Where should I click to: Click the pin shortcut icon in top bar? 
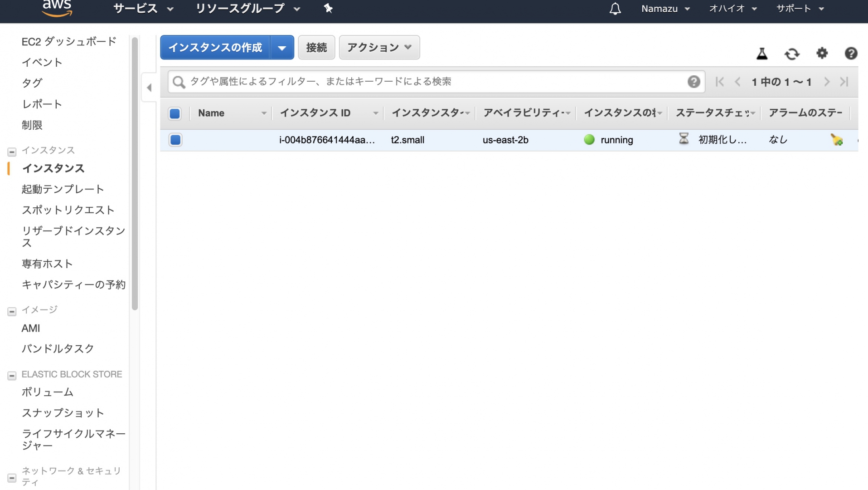(x=328, y=9)
